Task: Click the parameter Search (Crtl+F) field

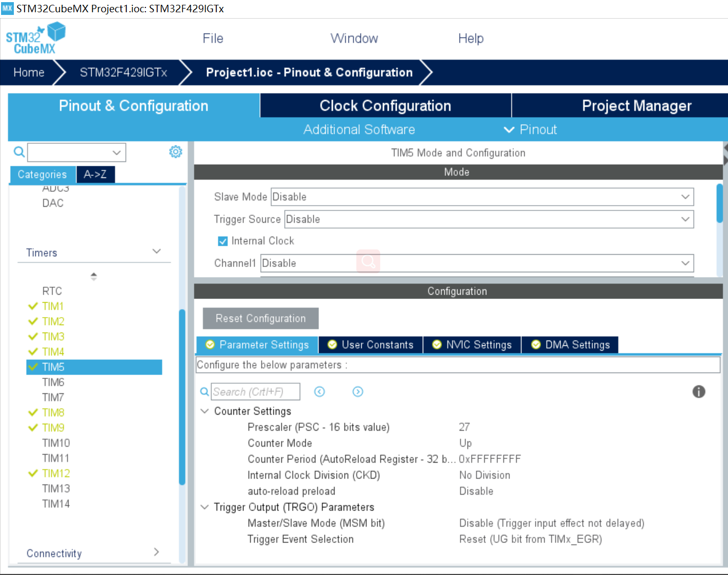Action: tap(256, 392)
